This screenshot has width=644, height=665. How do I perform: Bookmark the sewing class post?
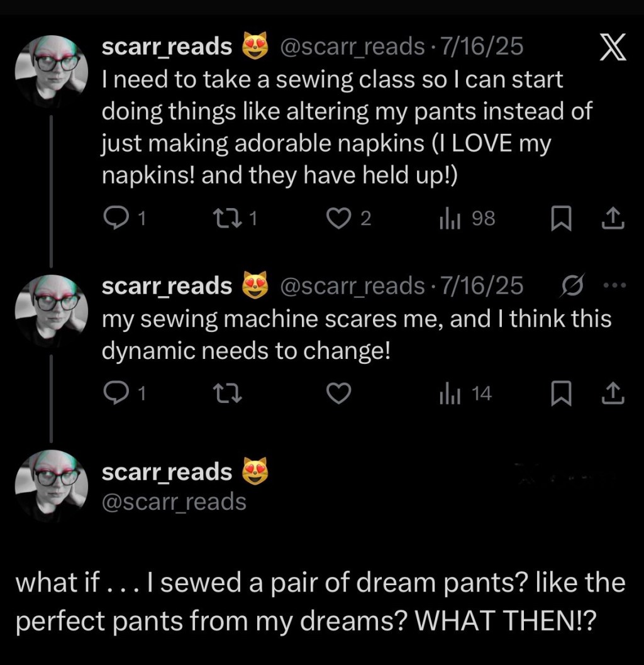[x=560, y=218]
